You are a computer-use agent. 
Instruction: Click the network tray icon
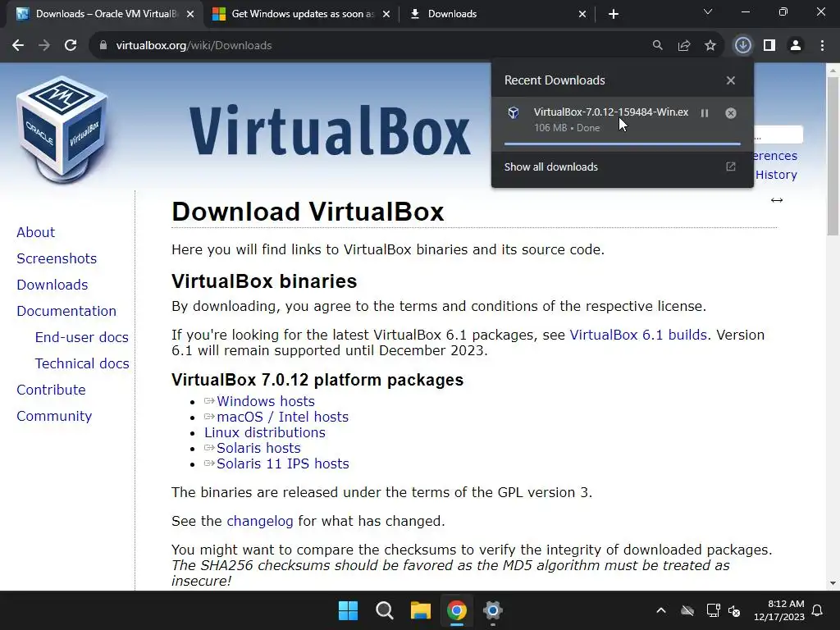[713, 610]
